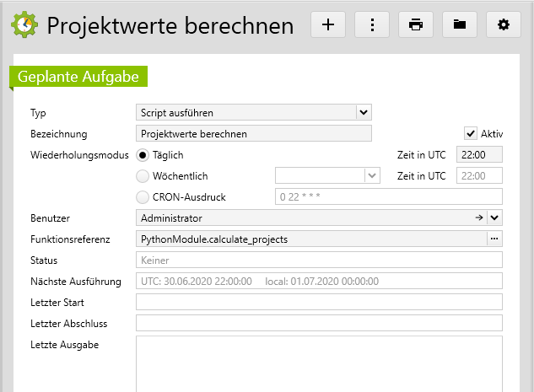Open settings via the gear icon
Screen dimensions: 534x392
[504, 24]
